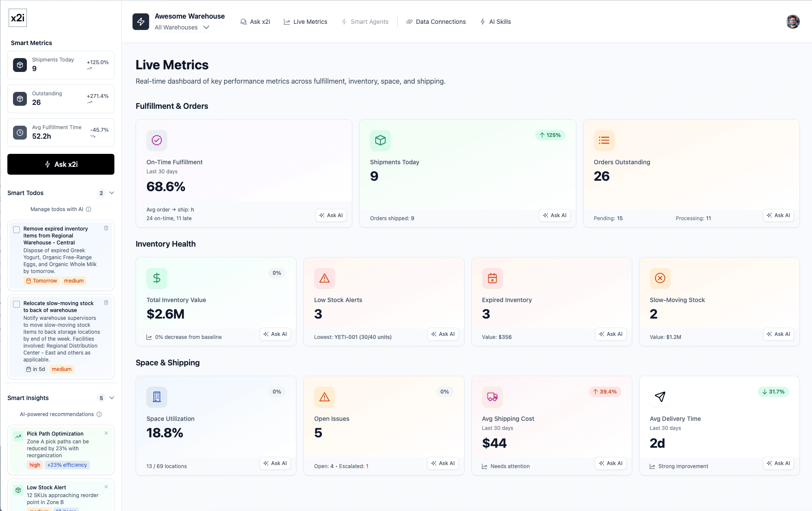This screenshot has width=812, height=511.
Task: Delete the Relocate slow-moving stock todo
Action: tap(106, 303)
